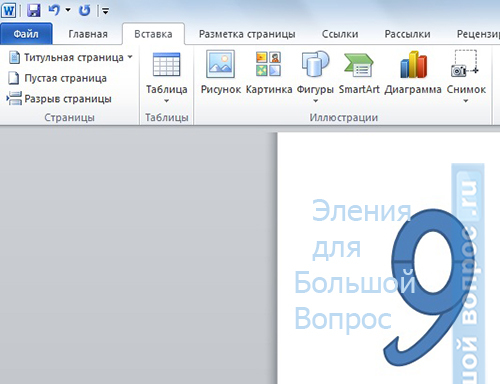Open the Рецензирование tab
500x384 pixels.
pos(478,34)
